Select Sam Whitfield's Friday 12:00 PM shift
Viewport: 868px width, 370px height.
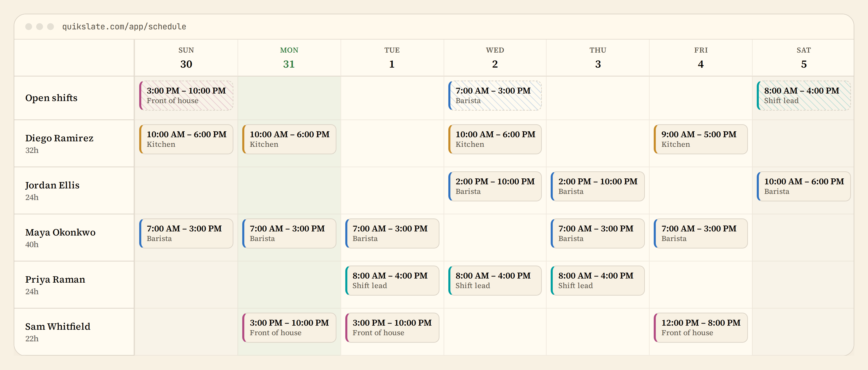[701, 328]
